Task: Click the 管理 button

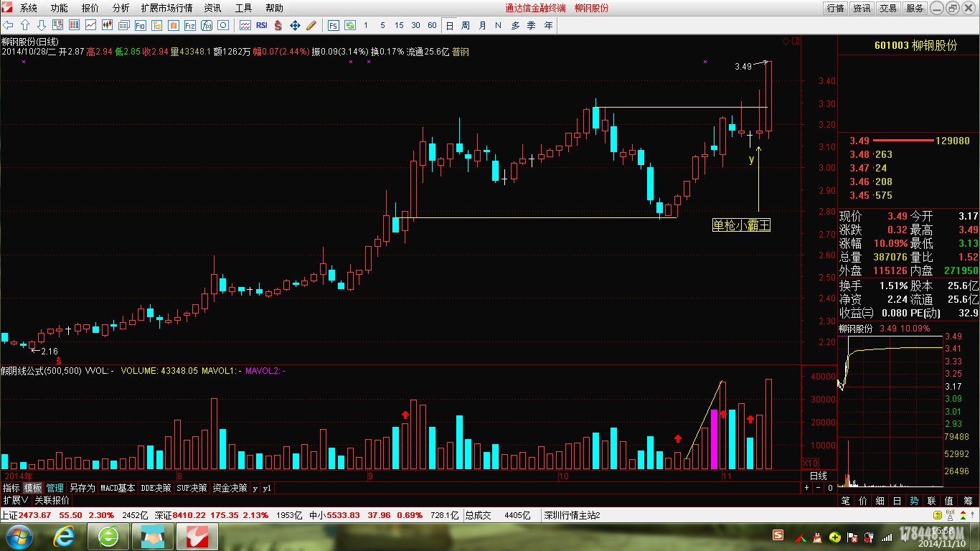Action: point(55,488)
